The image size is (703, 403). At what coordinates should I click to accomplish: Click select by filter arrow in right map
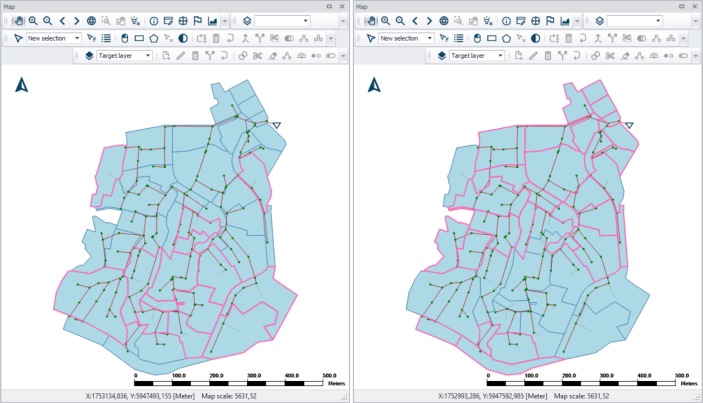pos(444,39)
